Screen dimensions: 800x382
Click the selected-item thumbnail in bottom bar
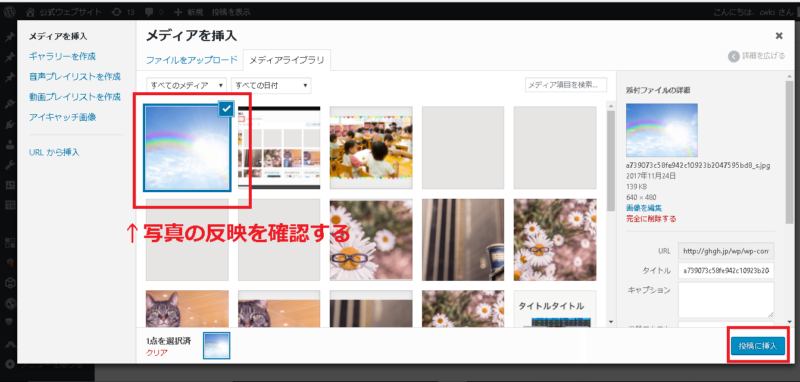[x=216, y=345]
